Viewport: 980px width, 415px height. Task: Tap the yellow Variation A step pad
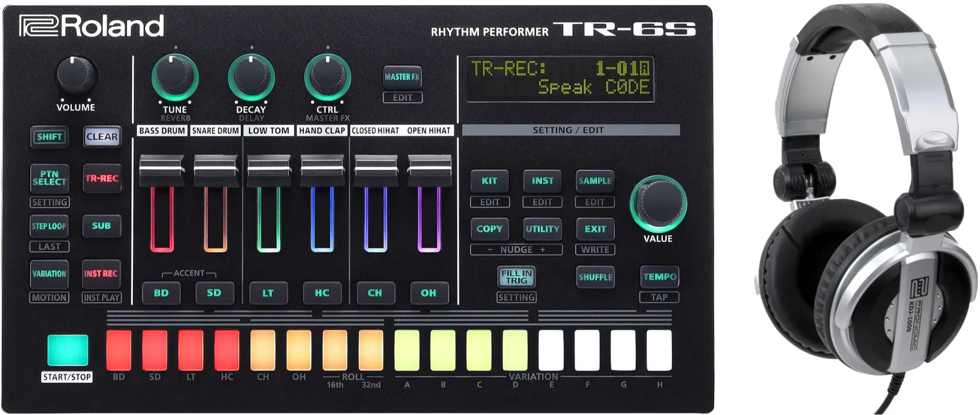(407, 351)
